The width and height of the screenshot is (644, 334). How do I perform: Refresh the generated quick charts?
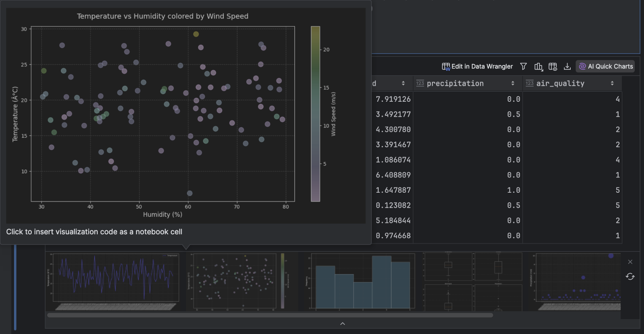[630, 276]
